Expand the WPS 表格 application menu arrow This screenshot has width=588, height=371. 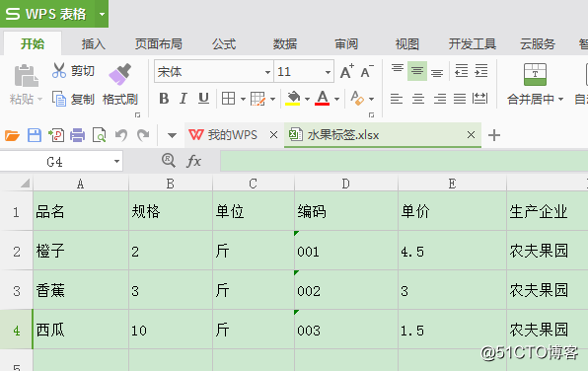point(102,14)
